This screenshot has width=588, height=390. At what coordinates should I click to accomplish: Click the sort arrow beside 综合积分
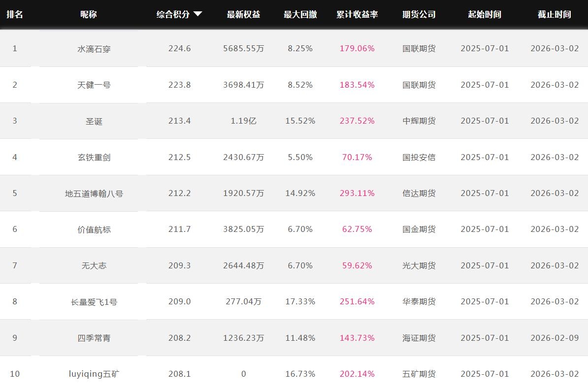point(197,14)
